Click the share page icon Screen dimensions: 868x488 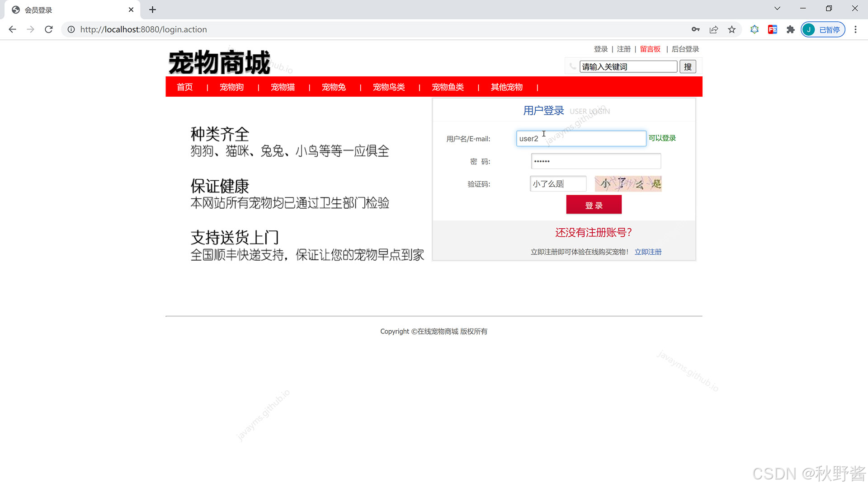(x=713, y=29)
